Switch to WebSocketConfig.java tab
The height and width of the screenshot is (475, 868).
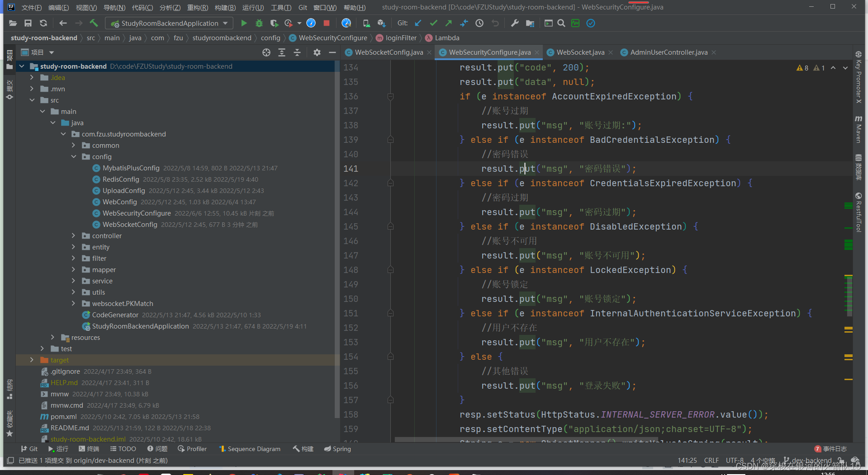click(x=389, y=52)
